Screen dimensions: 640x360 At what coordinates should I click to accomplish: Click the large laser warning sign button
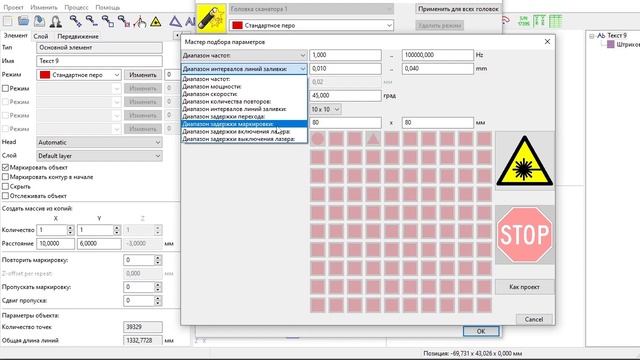[x=524, y=162]
